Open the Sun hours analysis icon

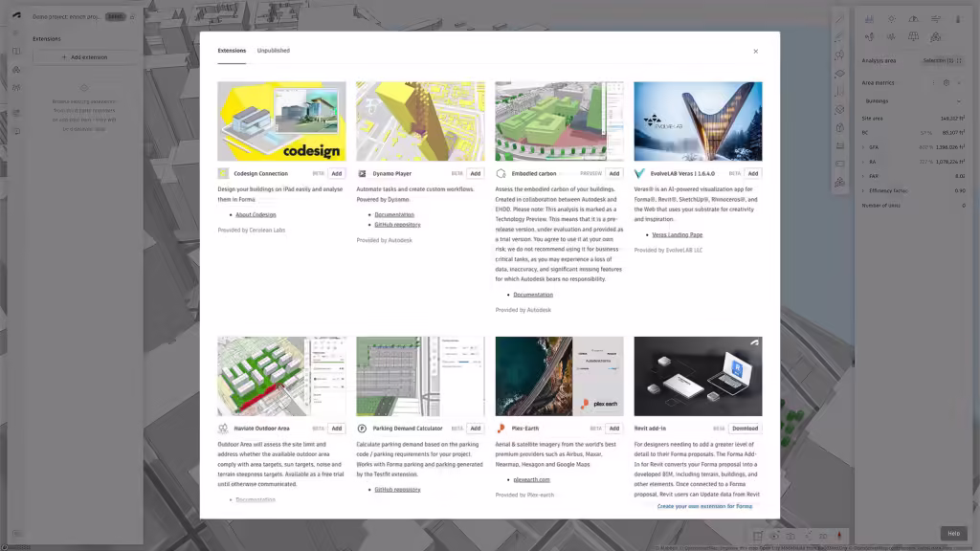coord(892,18)
